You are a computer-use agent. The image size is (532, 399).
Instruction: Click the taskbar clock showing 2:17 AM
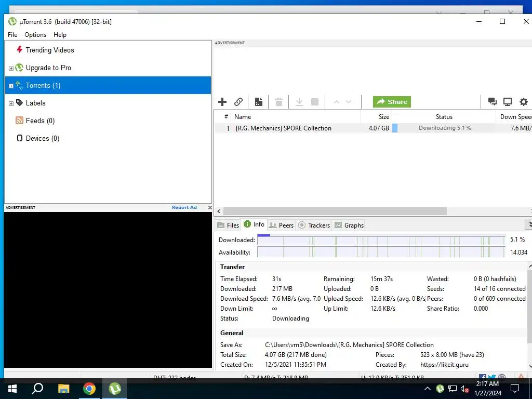(487, 389)
